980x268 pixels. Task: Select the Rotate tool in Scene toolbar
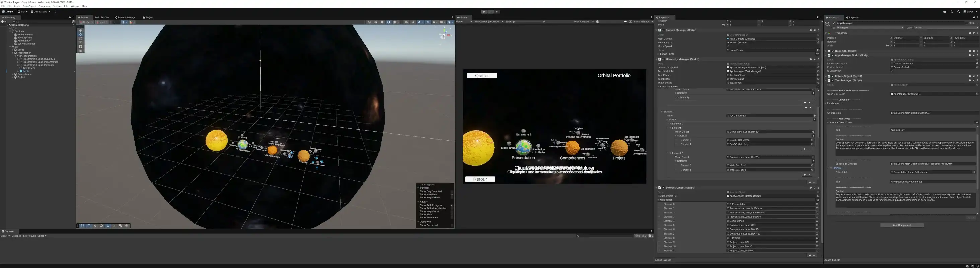click(80, 39)
